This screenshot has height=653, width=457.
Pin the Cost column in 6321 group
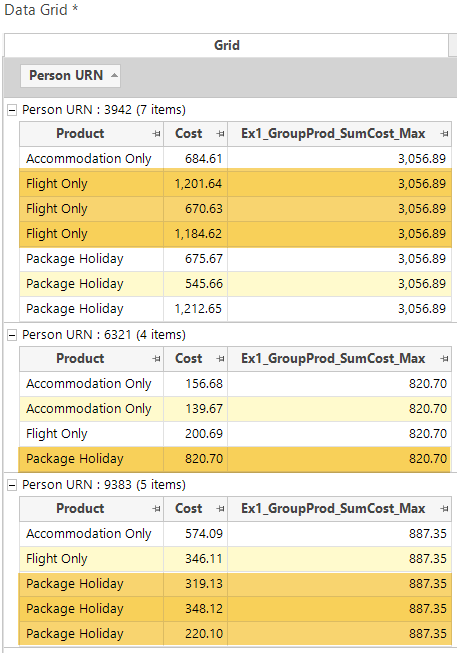tap(220, 359)
